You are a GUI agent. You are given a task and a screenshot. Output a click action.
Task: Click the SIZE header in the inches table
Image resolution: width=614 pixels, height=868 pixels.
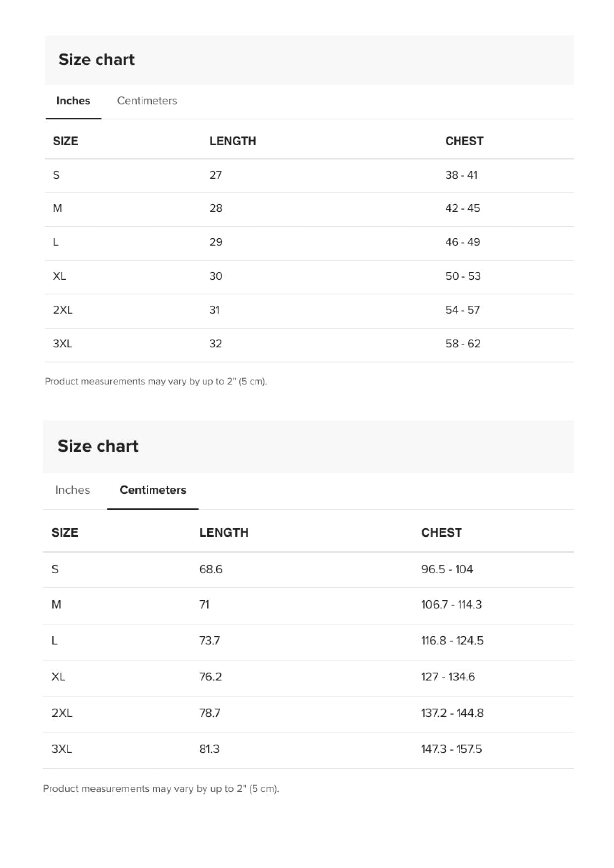coord(65,141)
